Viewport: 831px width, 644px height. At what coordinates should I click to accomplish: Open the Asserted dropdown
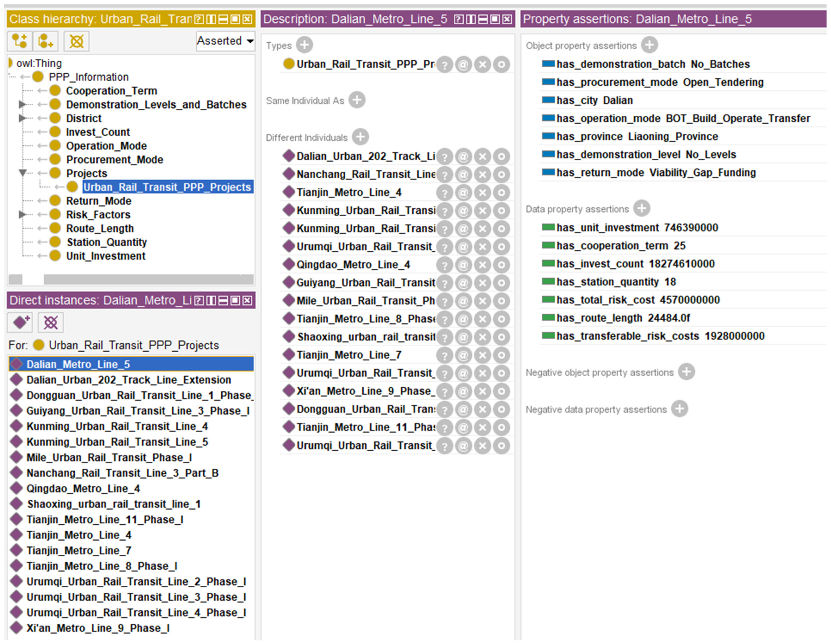[x=225, y=41]
